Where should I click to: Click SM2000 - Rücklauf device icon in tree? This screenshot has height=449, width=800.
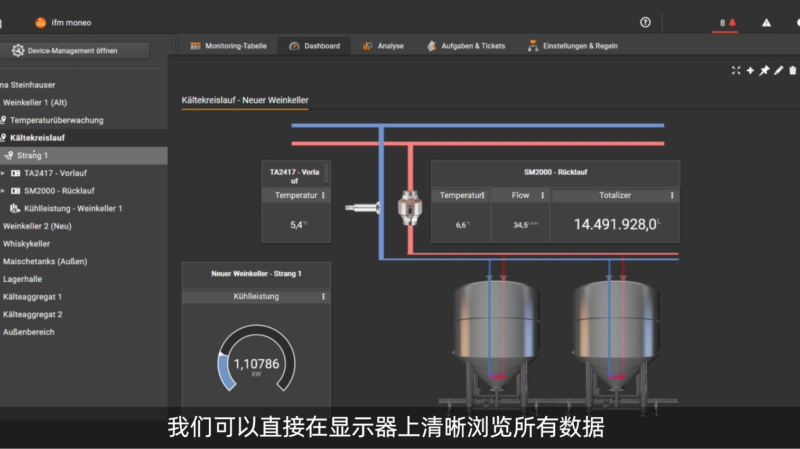click(x=15, y=191)
